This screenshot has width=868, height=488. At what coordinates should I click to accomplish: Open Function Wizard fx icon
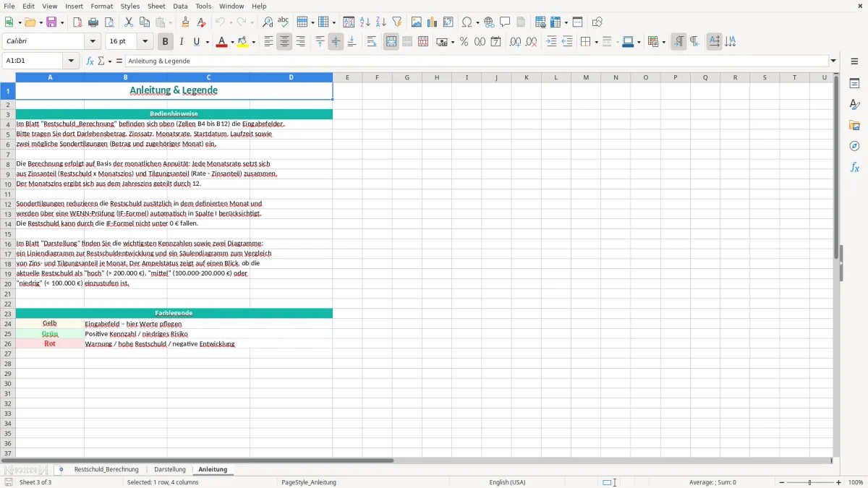(90, 61)
